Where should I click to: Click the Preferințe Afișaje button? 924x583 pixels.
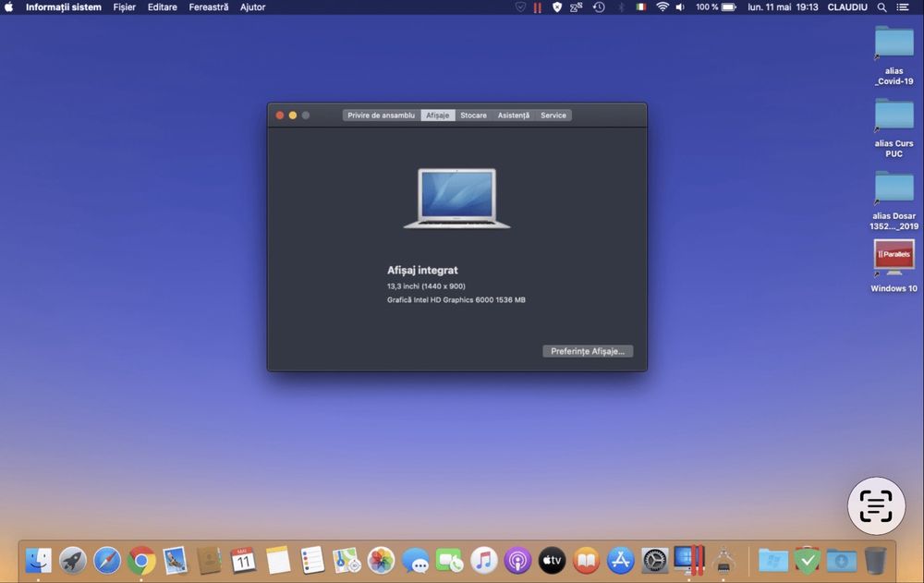click(588, 351)
